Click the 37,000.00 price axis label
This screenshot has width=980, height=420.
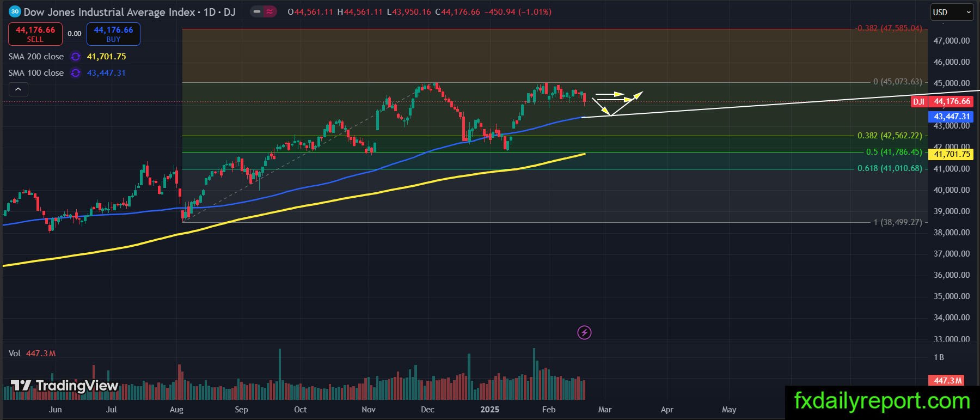click(x=952, y=254)
